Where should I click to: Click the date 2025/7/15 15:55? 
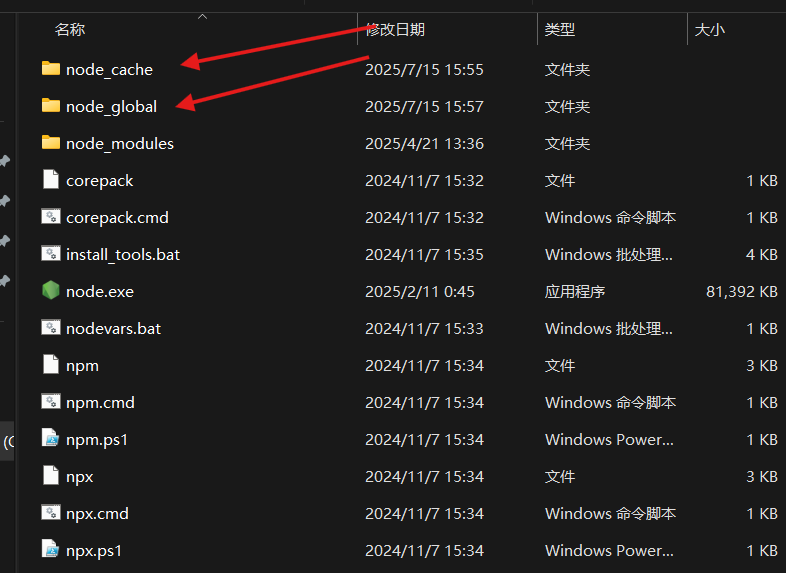(424, 69)
